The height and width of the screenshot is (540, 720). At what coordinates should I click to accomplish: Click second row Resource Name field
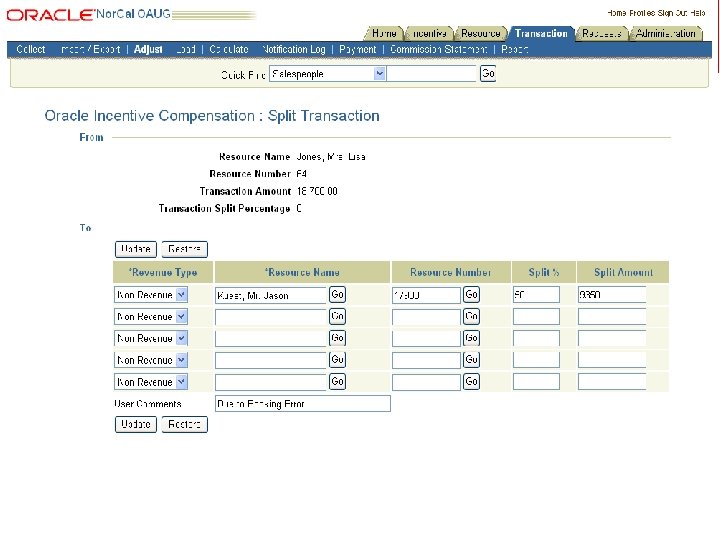(x=270, y=317)
